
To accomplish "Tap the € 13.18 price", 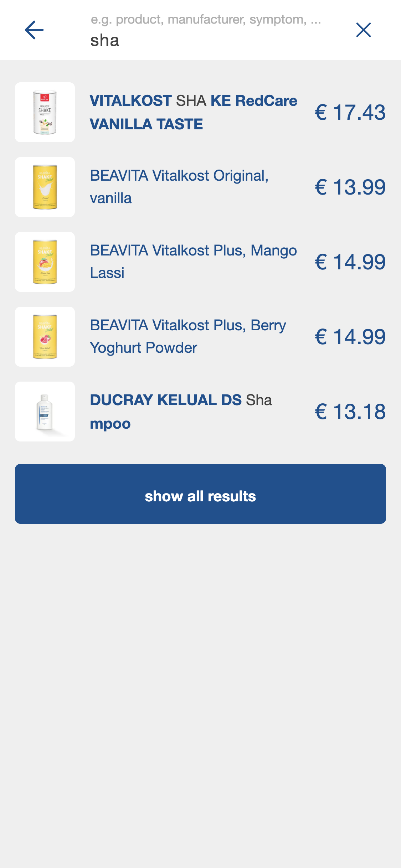I will coord(350,412).
